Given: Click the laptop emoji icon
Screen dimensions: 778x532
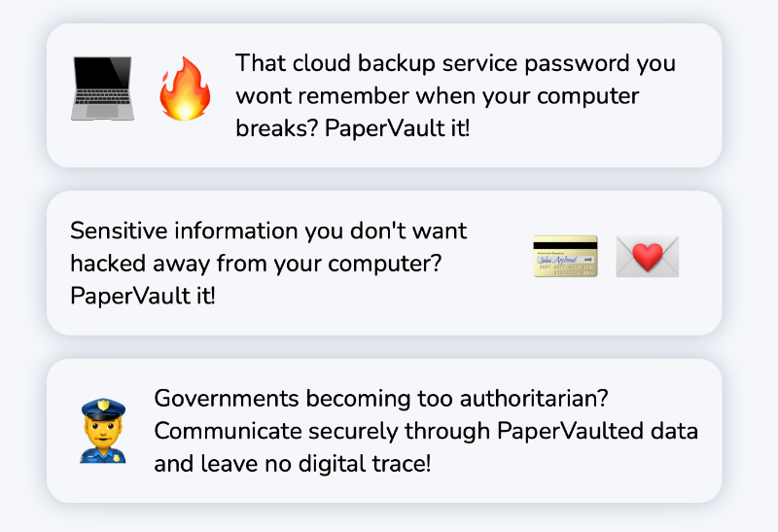Looking at the screenshot, I should click(102, 89).
